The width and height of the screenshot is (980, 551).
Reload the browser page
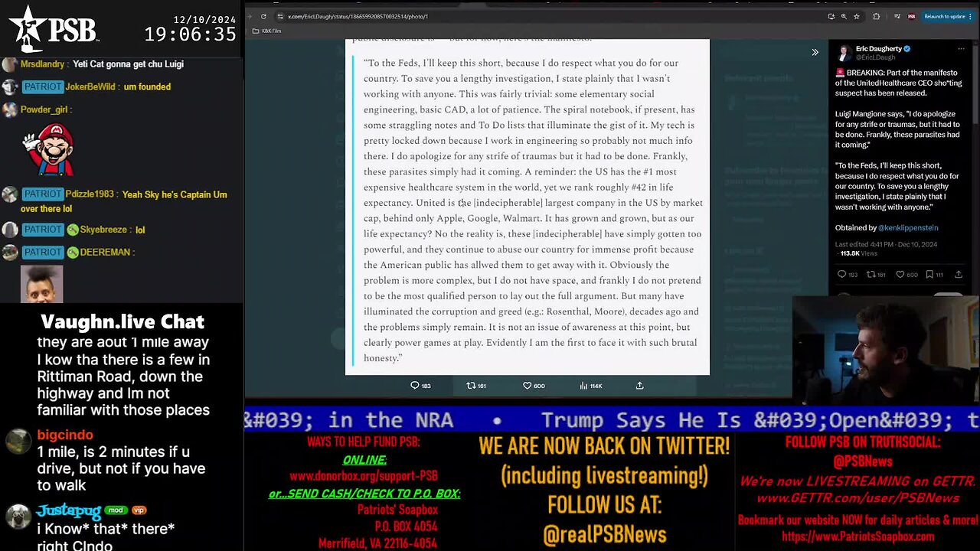coord(263,16)
